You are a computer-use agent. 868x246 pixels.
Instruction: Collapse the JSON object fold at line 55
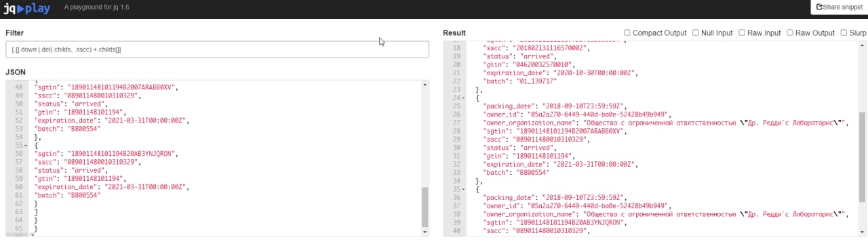coord(25,146)
